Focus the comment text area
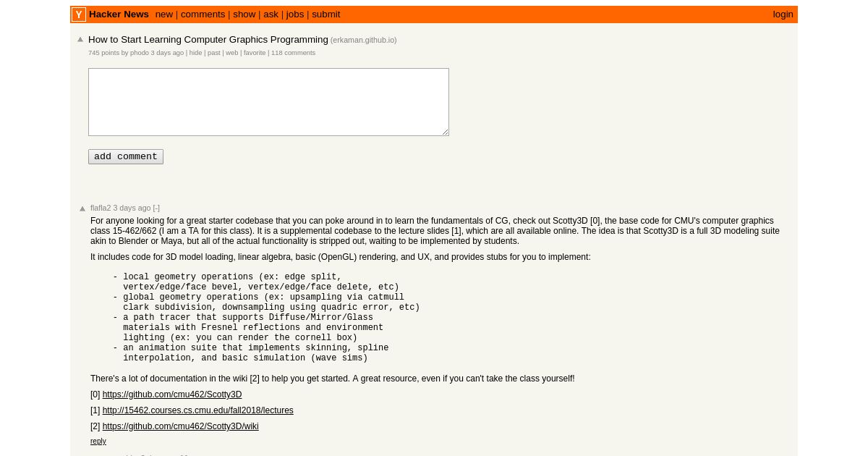 click(268, 102)
